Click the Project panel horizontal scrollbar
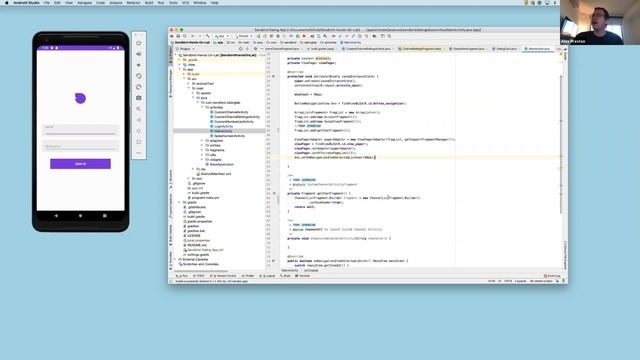The width and height of the screenshot is (640, 360). click(x=201, y=271)
